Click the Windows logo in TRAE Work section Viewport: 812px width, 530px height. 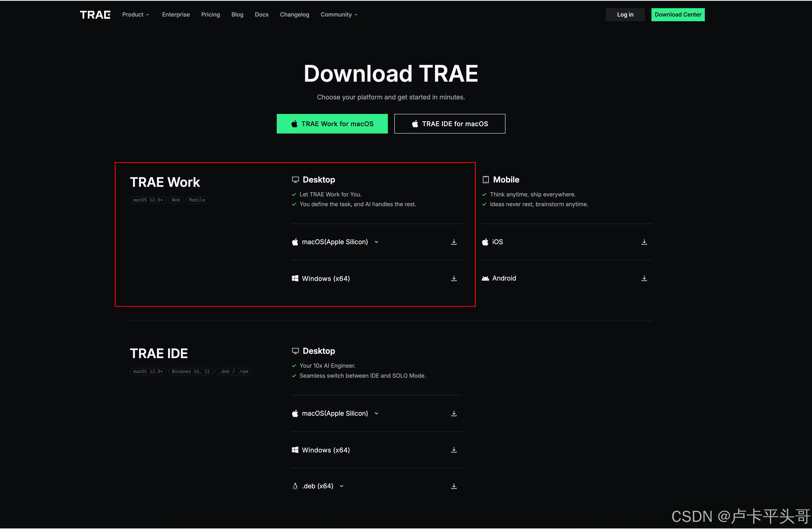[295, 278]
